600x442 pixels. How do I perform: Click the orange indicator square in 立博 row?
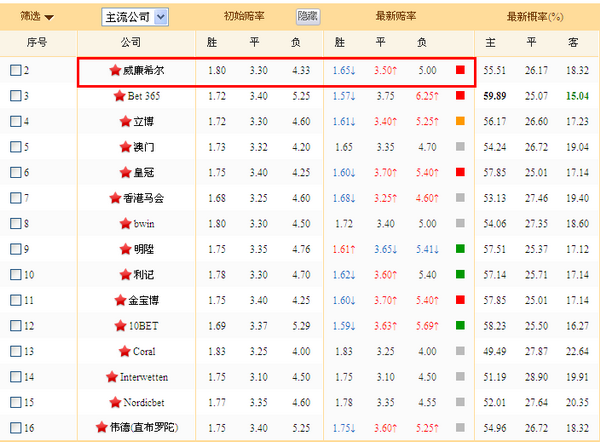click(459, 121)
